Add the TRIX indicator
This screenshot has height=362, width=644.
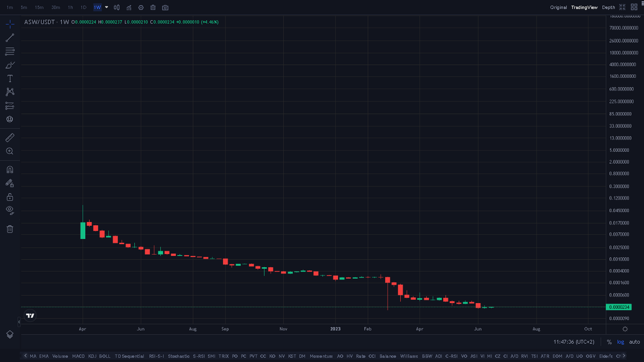coord(224,356)
